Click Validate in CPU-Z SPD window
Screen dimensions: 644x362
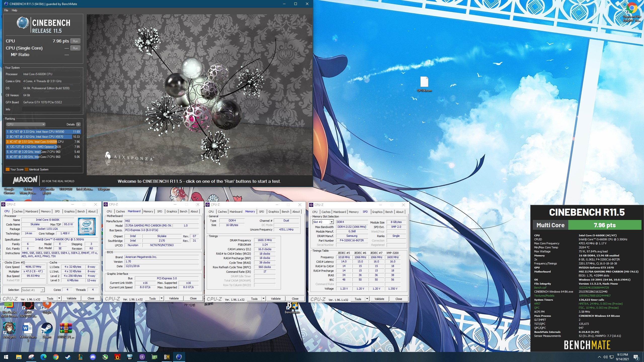coord(379,299)
